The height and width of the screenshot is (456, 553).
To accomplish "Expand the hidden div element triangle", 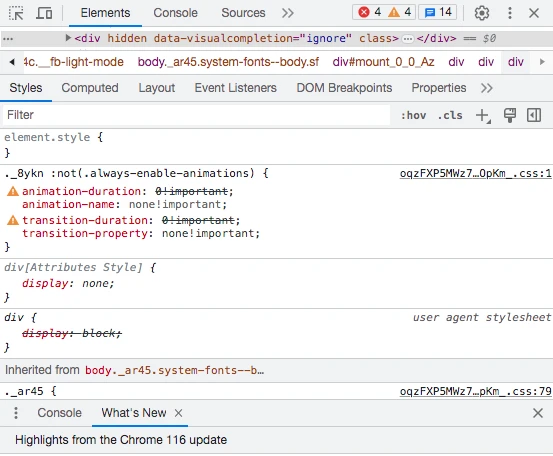I will coord(68,38).
